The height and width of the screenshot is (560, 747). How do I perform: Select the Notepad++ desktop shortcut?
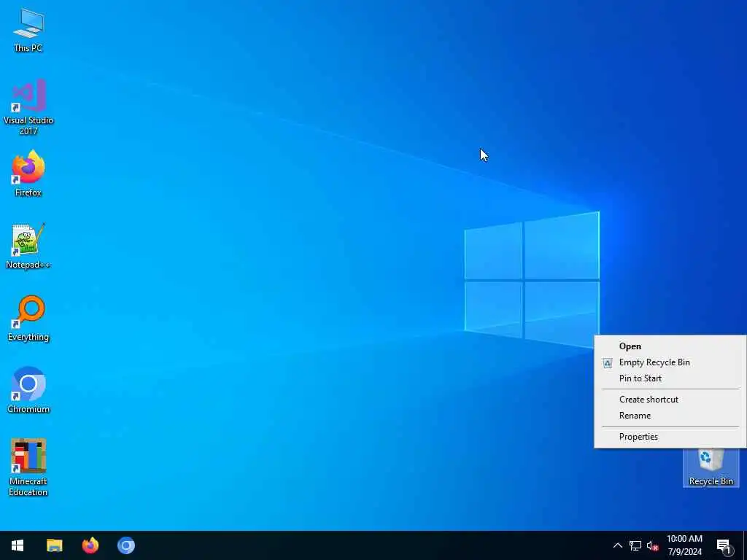coord(28,246)
